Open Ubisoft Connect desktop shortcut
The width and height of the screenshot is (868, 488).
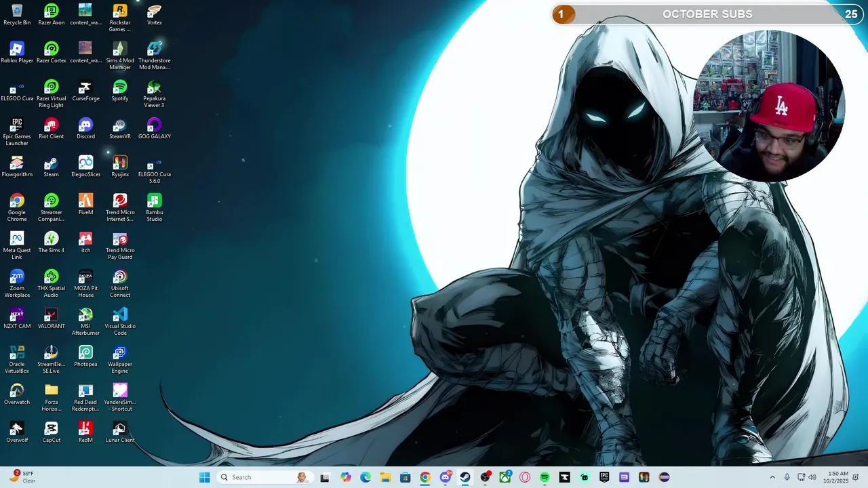(120, 283)
